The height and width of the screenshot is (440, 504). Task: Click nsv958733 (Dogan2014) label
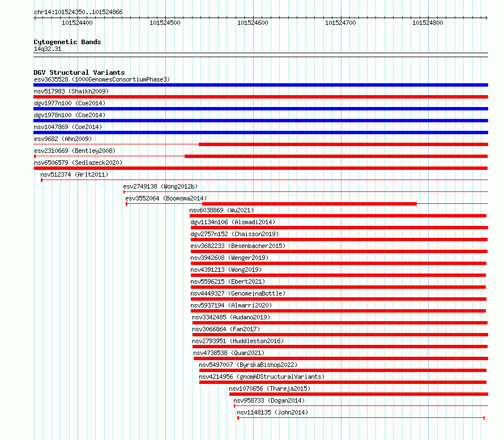point(269,400)
